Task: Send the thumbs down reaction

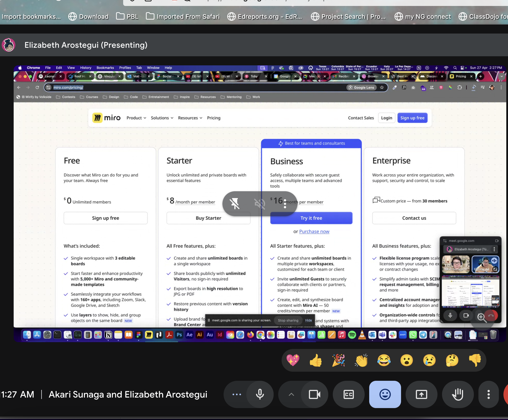Action: [475, 360]
